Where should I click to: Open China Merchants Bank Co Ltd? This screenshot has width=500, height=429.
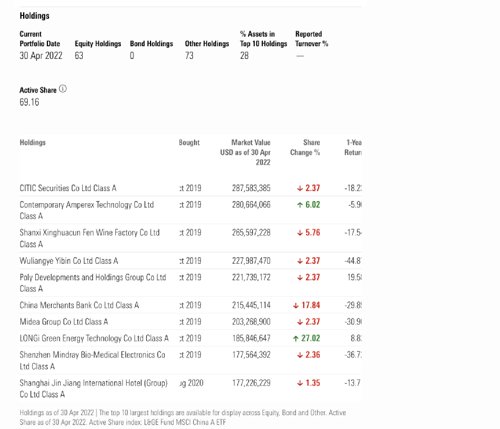coord(79,305)
